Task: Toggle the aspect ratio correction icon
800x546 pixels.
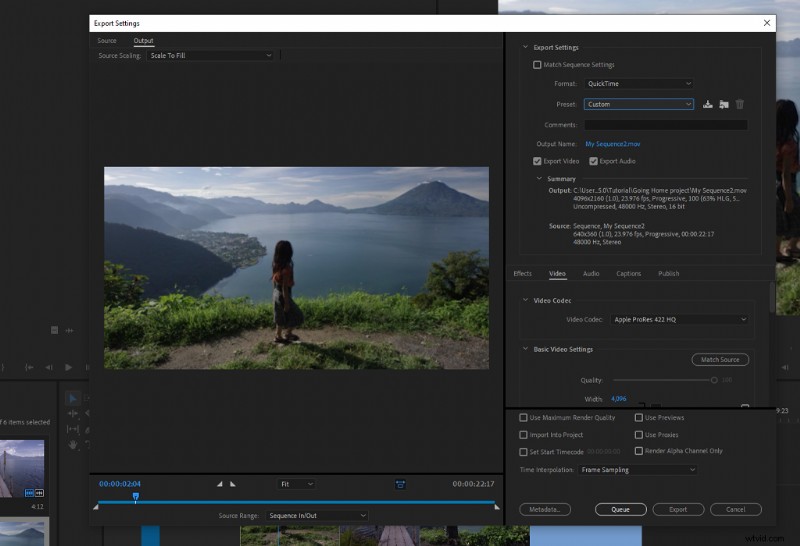Action: pos(401,484)
